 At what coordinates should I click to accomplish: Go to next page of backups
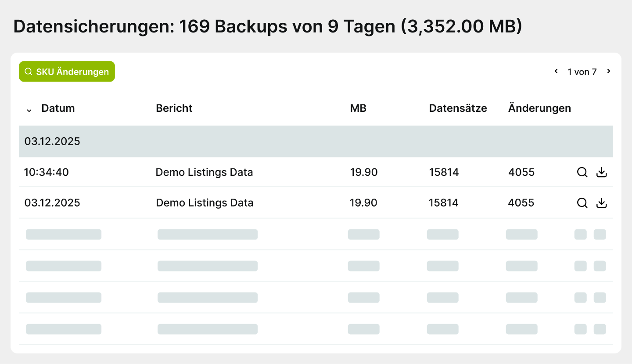pos(609,71)
